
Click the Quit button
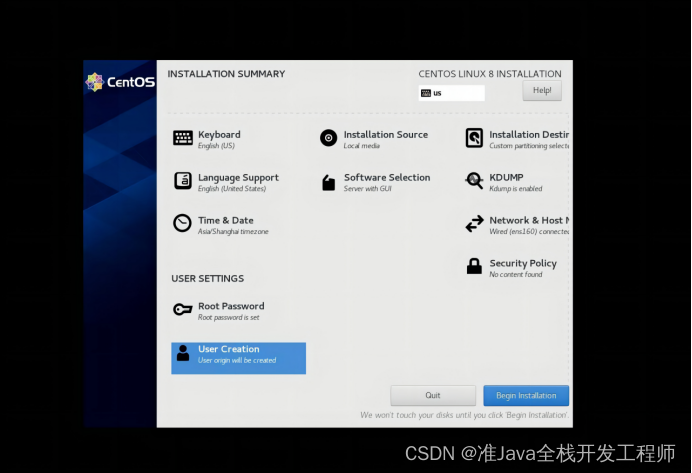(x=433, y=395)
